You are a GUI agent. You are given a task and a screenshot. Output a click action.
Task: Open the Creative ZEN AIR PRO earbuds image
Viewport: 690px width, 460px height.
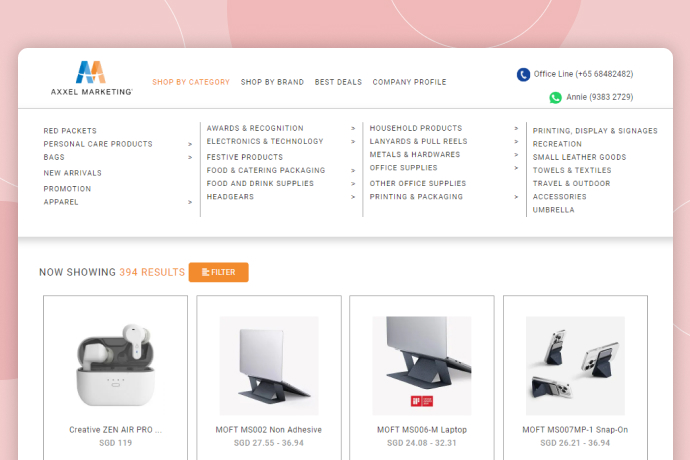pos(116,365)
